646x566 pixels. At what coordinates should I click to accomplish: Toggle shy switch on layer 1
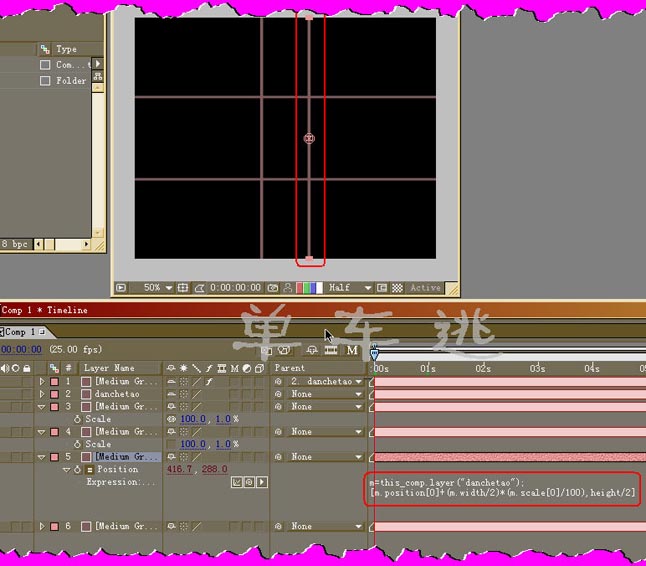point(171,381)
